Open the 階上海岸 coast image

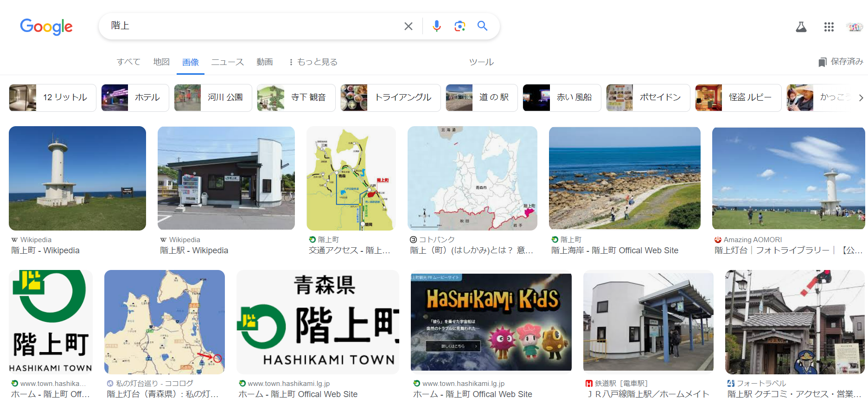pyautogui.click(x=625, y=178)
